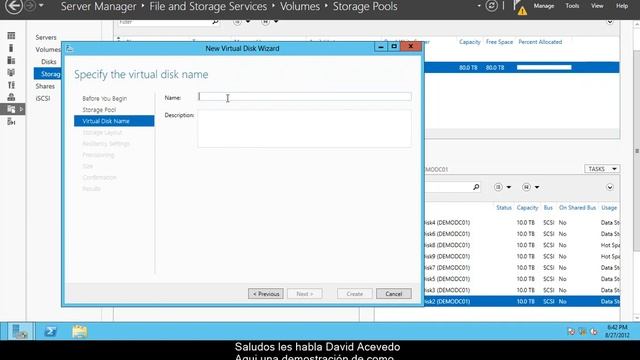
Task: Click the search icon in the Physical Disks filter box
Action: (476, 187)
